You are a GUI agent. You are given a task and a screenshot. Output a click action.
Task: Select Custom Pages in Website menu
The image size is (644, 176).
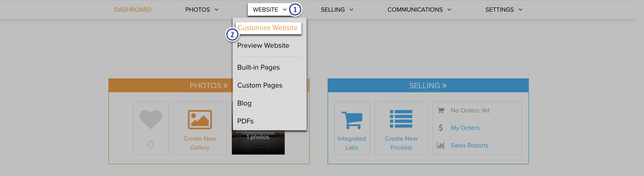(x=259, y=85)
